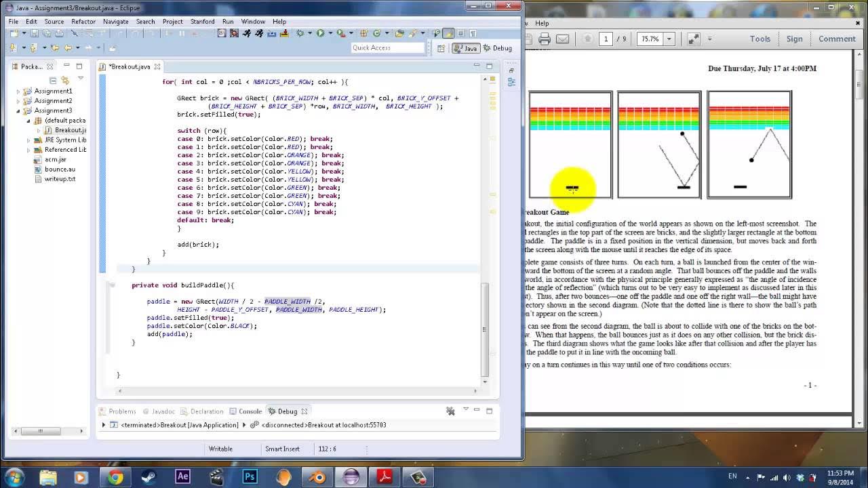Open the Source menu
Image resolution: width=868 pixels, height=488 pixels.
54,21
